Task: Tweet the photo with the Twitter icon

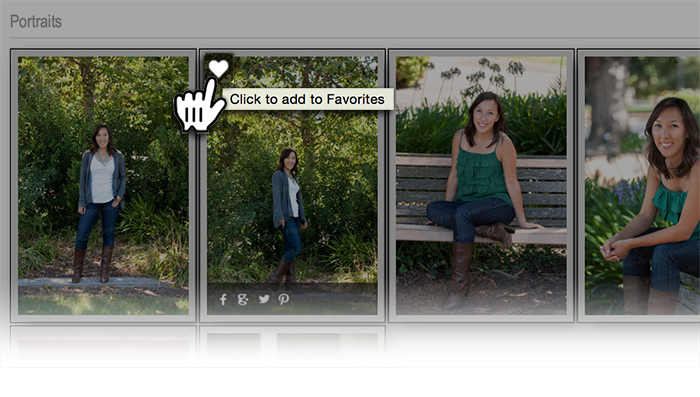Action: (x=264, y=299)
